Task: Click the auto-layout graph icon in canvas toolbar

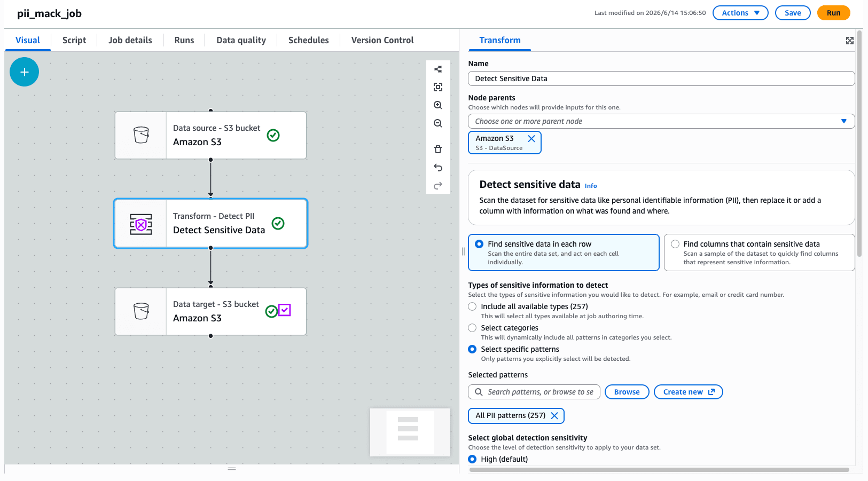Action: pos(438,69)
